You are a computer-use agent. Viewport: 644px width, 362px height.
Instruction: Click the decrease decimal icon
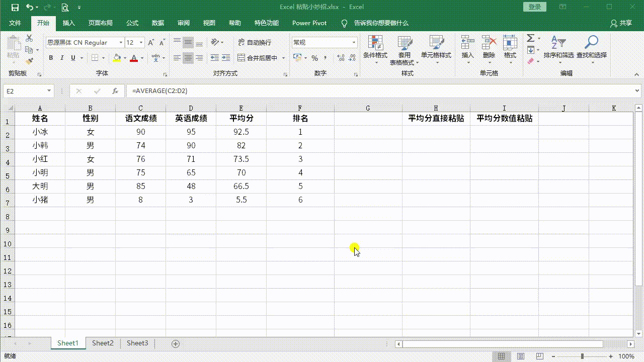353,58
